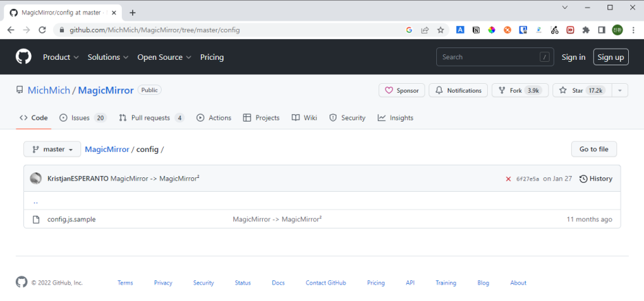
Task: Open the Extensions puzzle piece icon
Action: coord(586,30)
